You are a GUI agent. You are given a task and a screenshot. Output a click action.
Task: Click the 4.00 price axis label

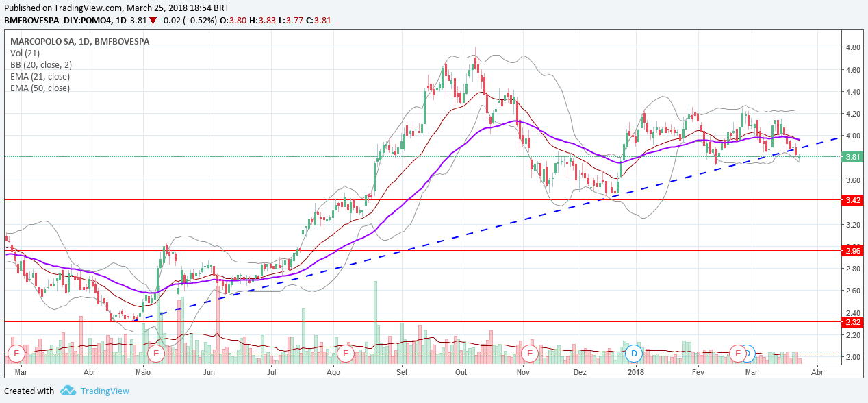point(852,136)
